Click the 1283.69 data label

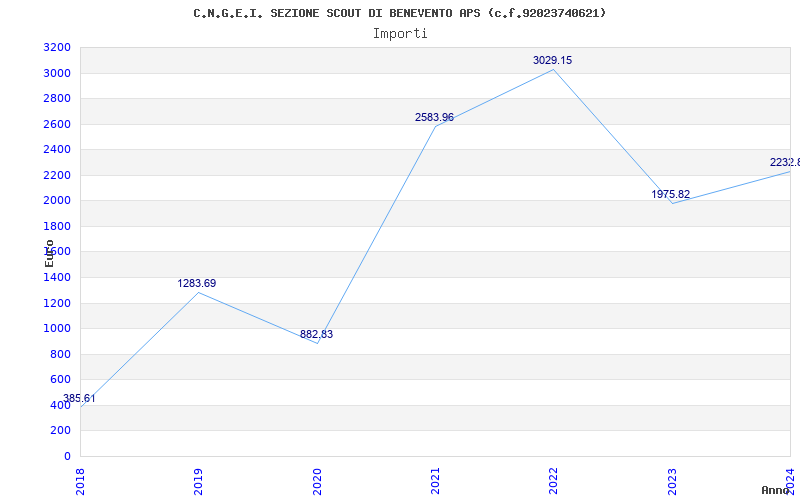click(197, 283)
